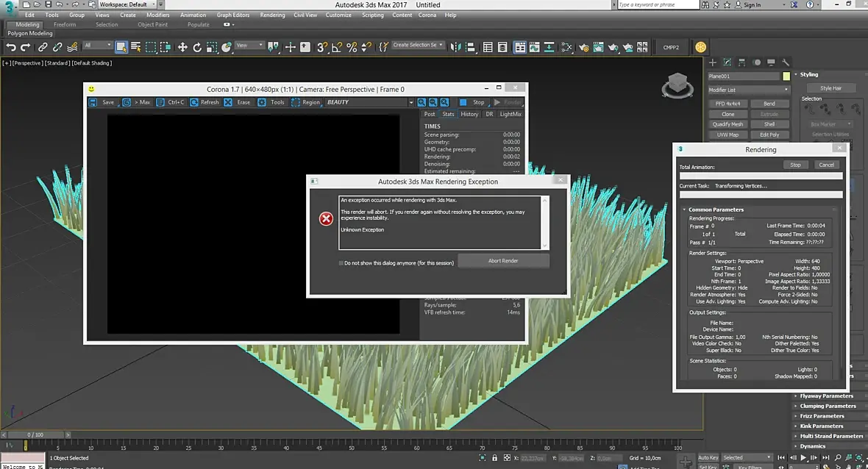Click the Corona orange toolbar icon
Screen dimensions: 868x469
tap(700, 46)
